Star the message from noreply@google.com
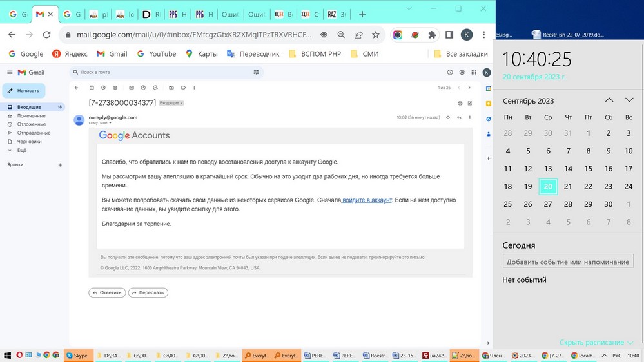The image size is (644, 362). [x=448, y=117]
